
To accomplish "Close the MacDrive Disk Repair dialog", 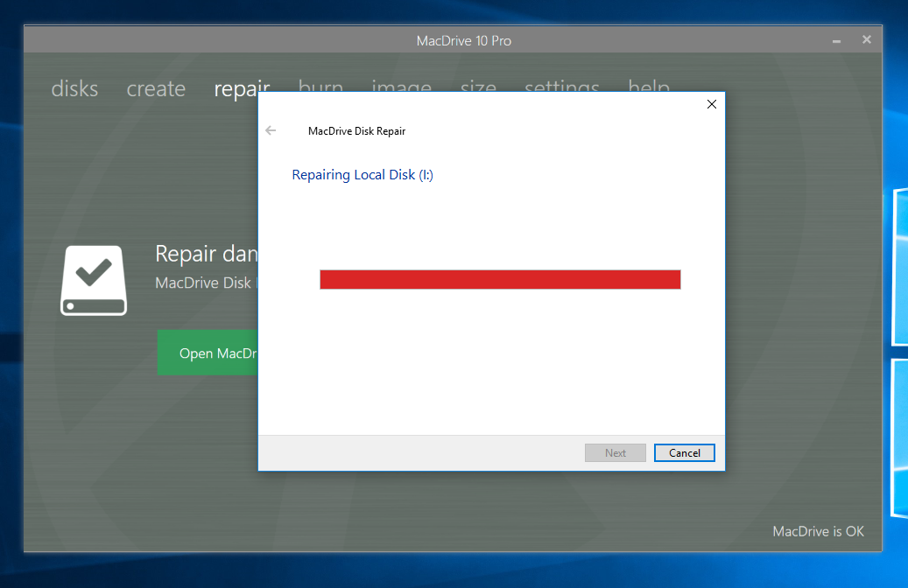I will tap(711, 104).
